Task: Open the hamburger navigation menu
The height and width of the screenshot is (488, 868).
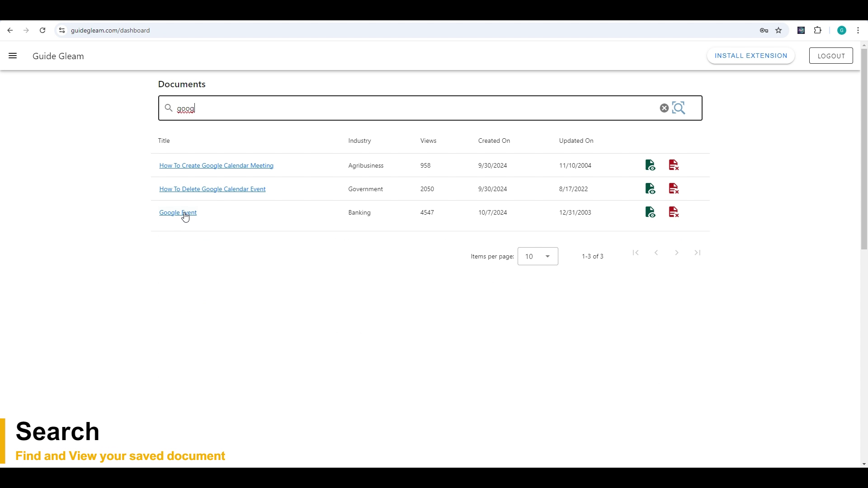Action: click(x=13, y=56)
